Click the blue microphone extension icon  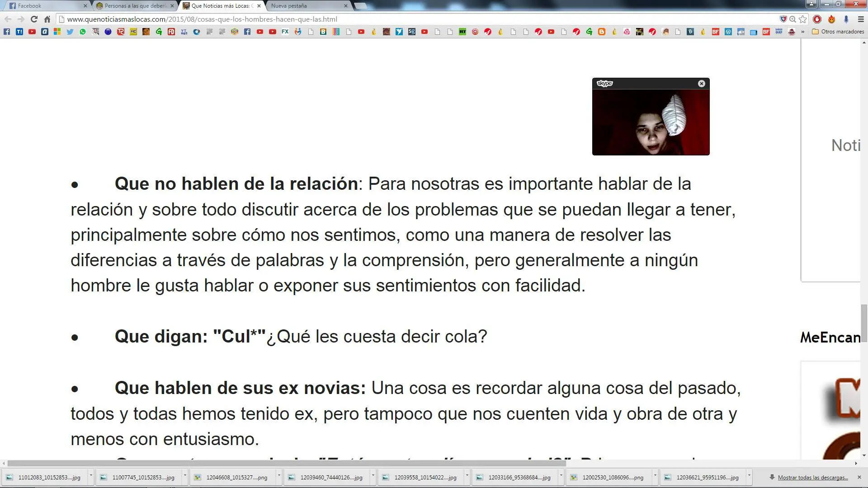(x=846, y=19)
